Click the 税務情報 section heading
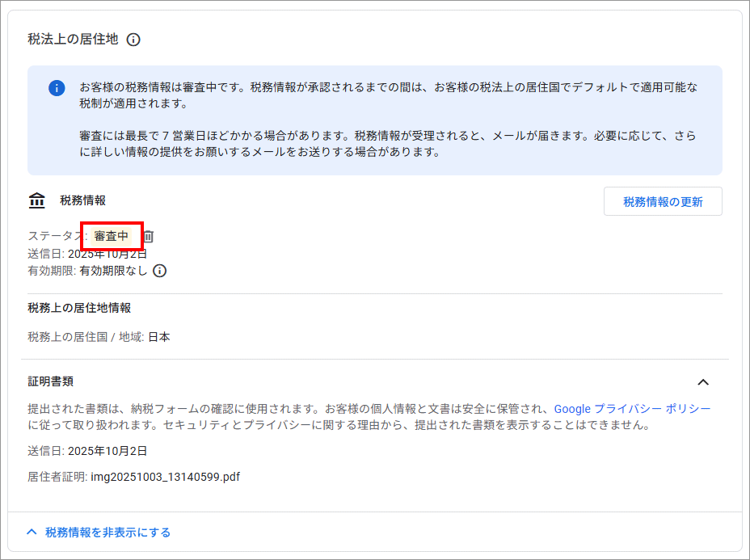The height and width of the screenshot is (560, 750). (x=82, y=200)
